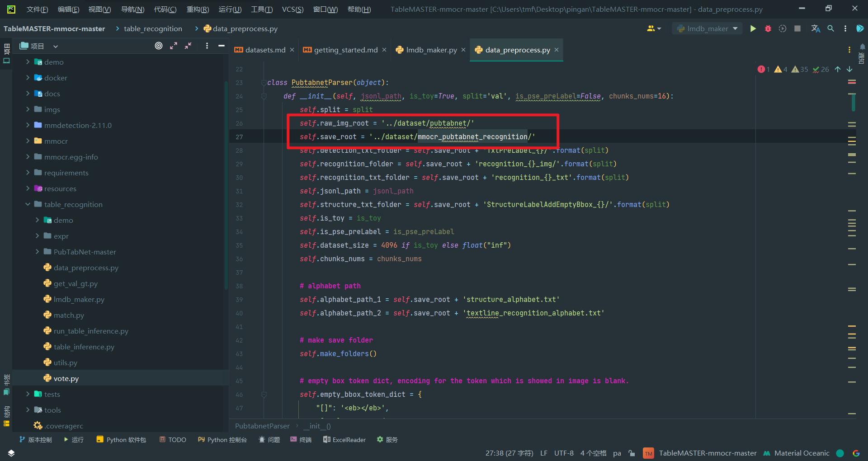Open Code With Me user icon
868x461 pixels.
point(654,28)
